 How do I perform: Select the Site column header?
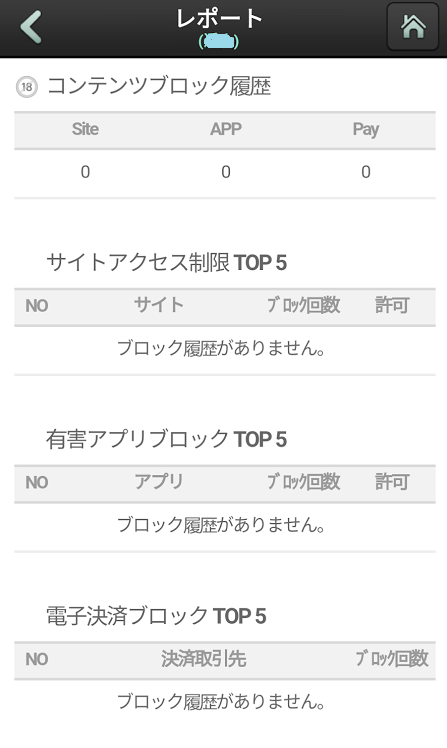(85, 129)
